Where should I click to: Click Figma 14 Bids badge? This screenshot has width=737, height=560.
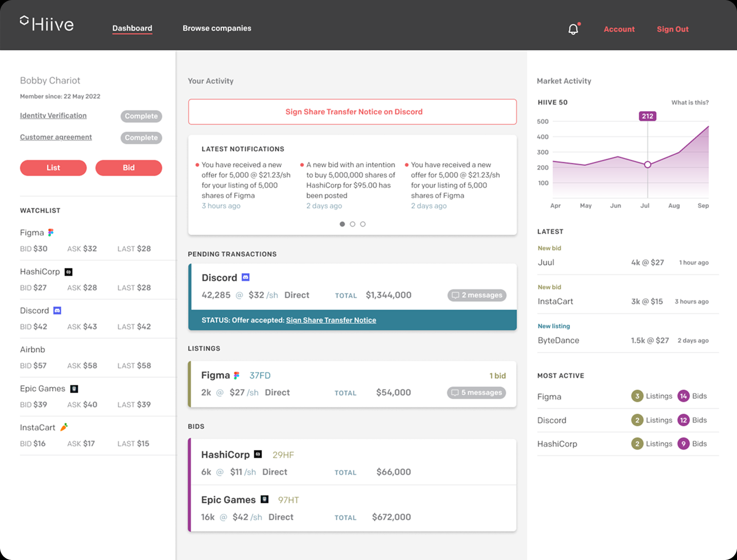[x=683, y=396]
